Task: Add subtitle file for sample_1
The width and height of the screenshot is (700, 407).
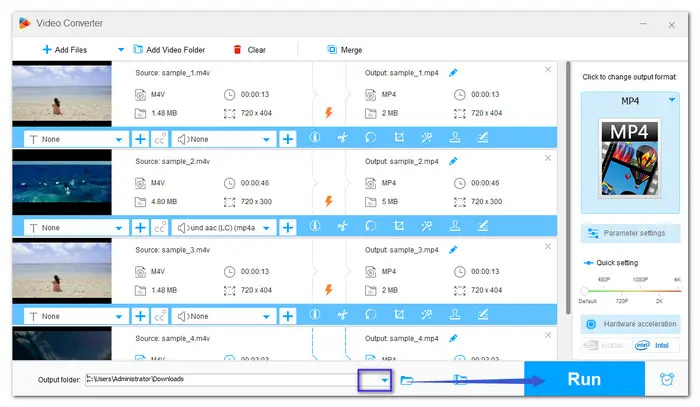Action: 140,139
